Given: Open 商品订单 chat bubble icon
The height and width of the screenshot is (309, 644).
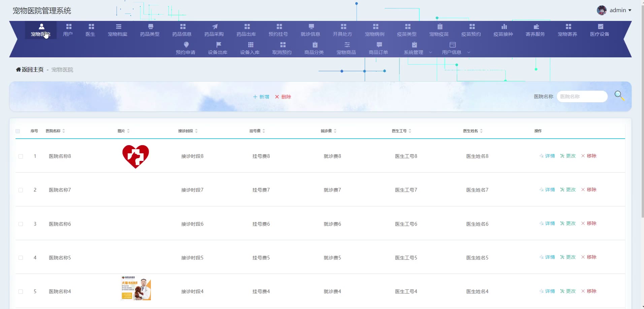Looking at the screenshot, I should tap(379, 45).
